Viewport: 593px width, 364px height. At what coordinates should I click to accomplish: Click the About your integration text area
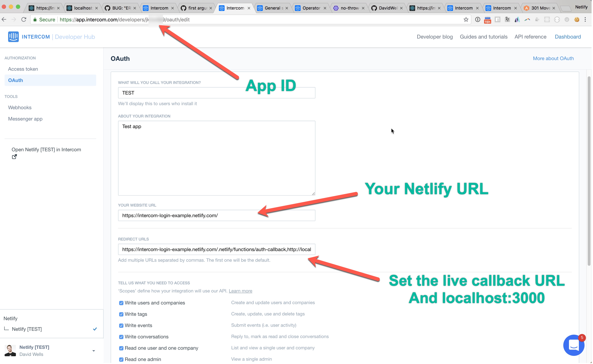(217, 158)
